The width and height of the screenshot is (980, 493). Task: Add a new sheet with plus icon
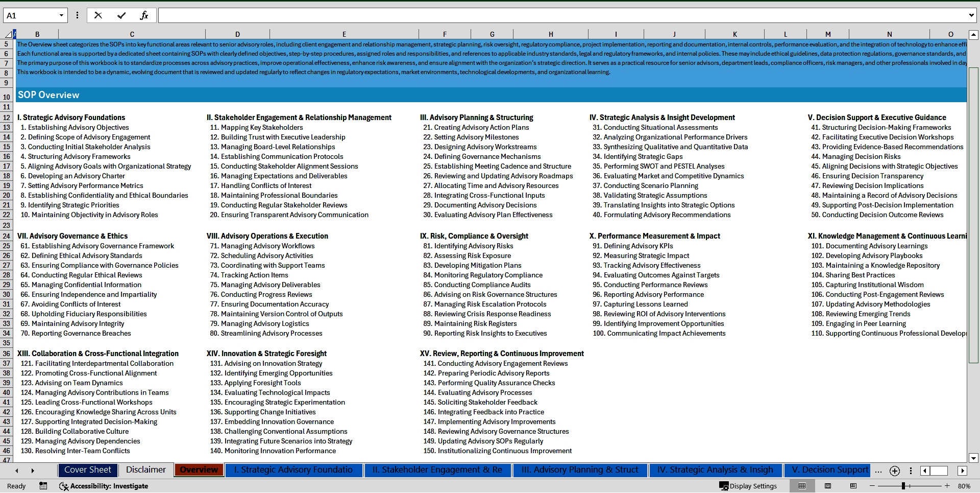pos(895,471)
